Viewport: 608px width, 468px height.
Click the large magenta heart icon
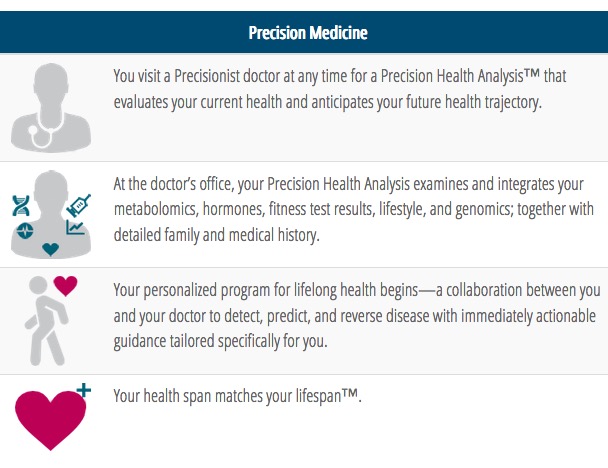(50, 421)
